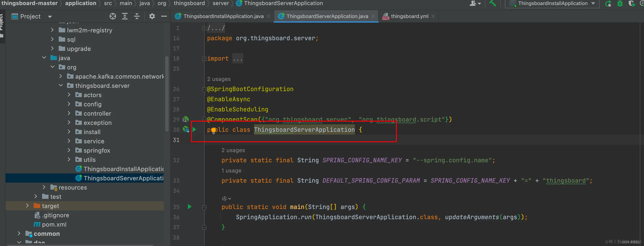Select the exception package in tree
This screenshot has width=644, height=246.
pyautogui.click(x=98, y=123)
